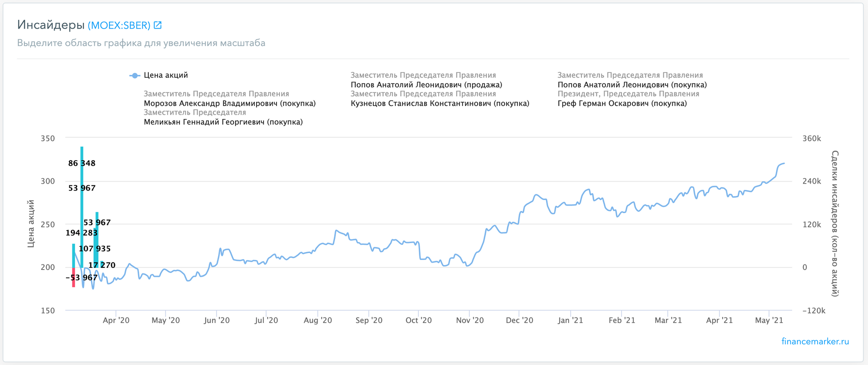Click the Apr '20 axis label
This screenshot has height=365, width=868.
[x=116, y=320]
